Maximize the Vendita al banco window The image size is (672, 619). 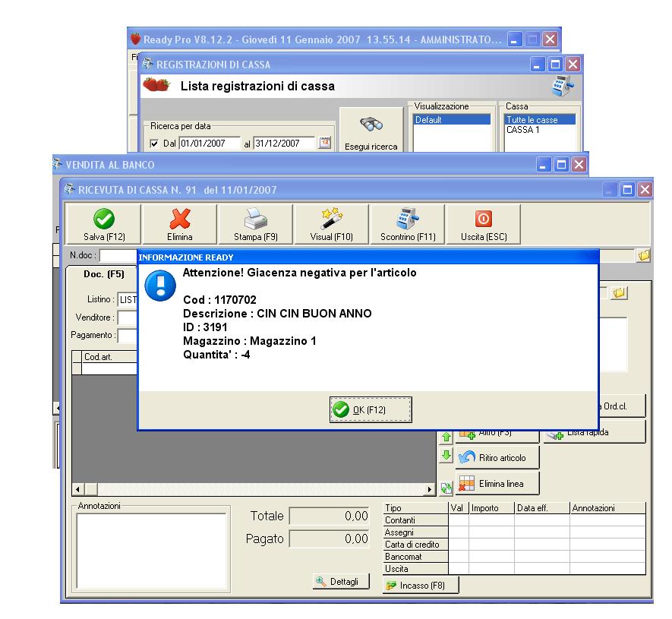pyautogui.click(x=561, y=164)
